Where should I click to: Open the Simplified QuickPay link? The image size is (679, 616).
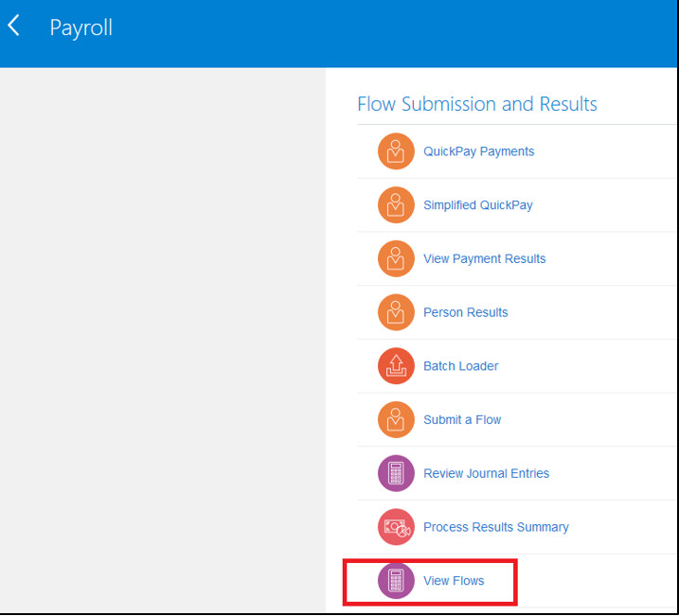[478, 205]
